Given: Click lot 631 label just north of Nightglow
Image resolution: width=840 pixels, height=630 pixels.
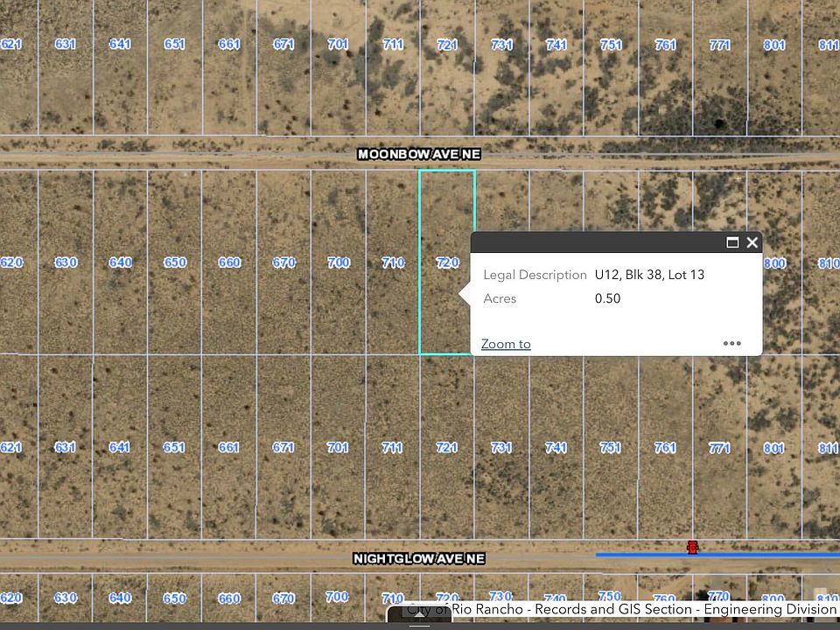Looking at the screenshot, I should tap(65, 447).
